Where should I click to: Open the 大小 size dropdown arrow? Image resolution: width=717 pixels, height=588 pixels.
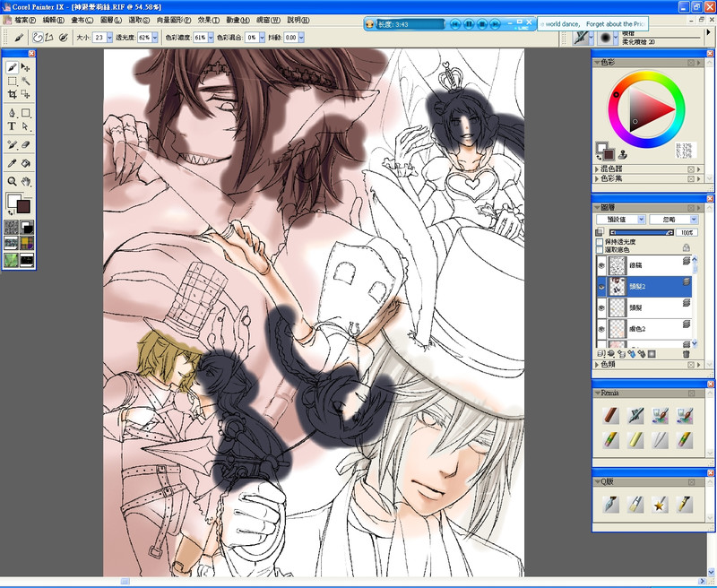click(x=109, y=38)
